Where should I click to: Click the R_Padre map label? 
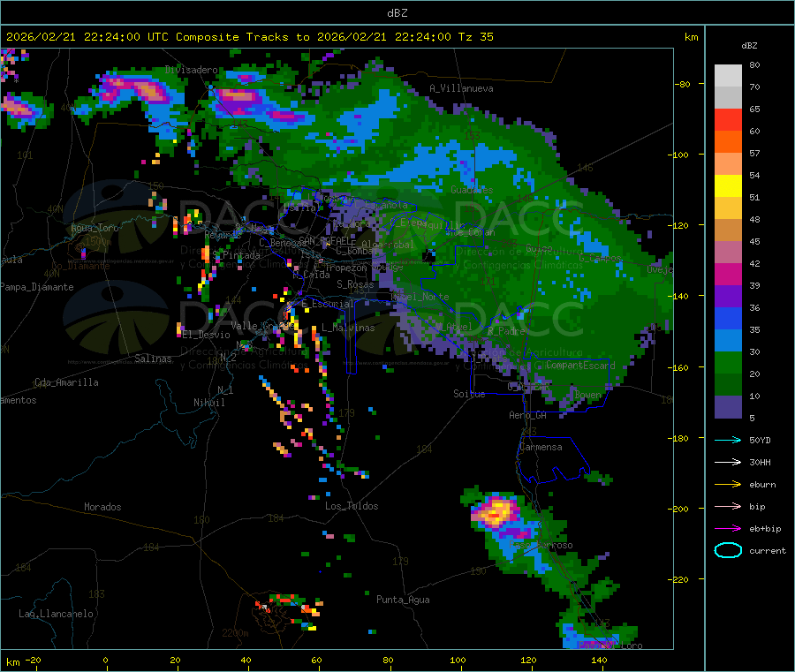pos(506,331)
